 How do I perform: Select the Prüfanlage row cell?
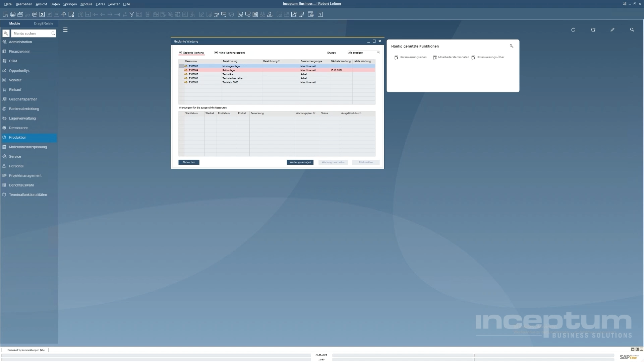tap(242, 70)
